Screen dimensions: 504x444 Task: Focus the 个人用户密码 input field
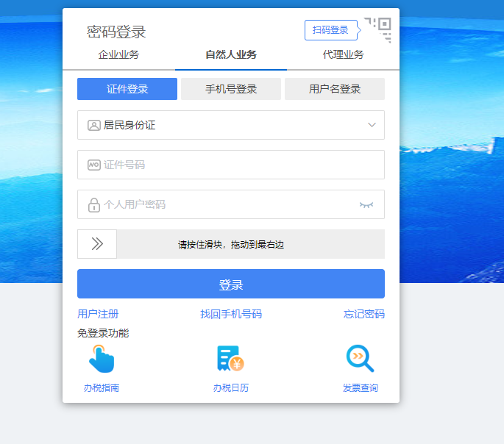(231, 204)
